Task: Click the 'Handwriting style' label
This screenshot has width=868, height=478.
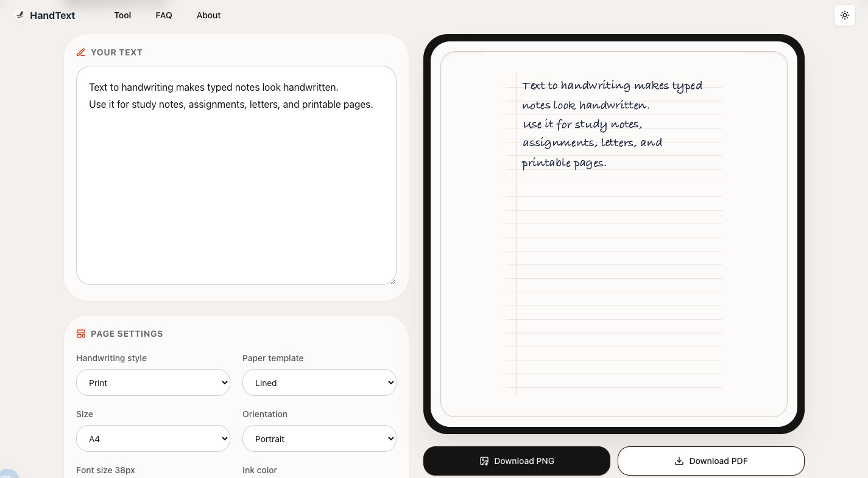Action: (x=111, y=358)
